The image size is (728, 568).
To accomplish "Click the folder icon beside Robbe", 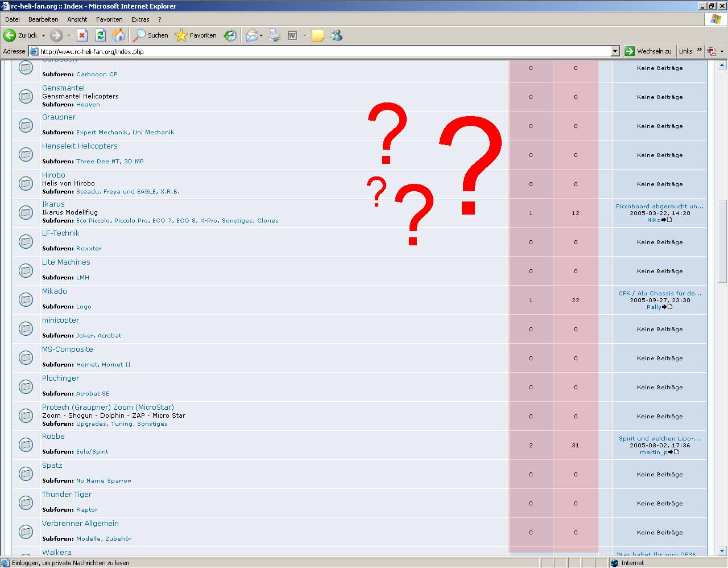I will tap(26, 444).
